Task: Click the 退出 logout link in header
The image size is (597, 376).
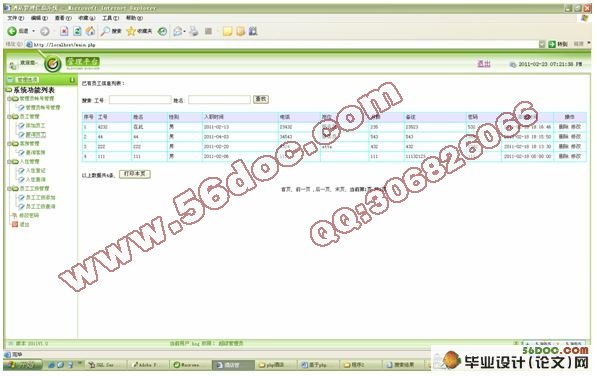Action: click(484, 64)
